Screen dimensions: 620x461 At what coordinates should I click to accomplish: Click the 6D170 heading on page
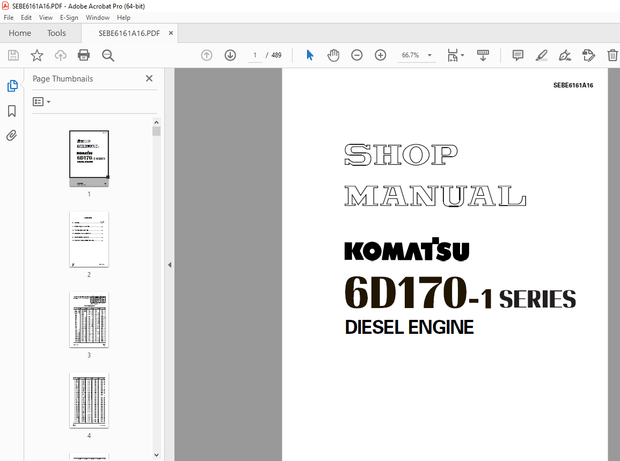(406, 293)
